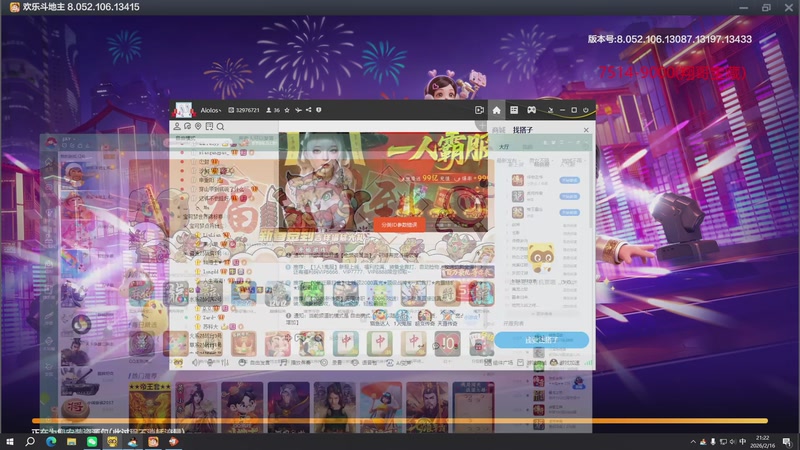Image resolution: width=800 pixels, height=450 pixels.
Task: Open WeChat from the taskbar
Action: [92, 442]
